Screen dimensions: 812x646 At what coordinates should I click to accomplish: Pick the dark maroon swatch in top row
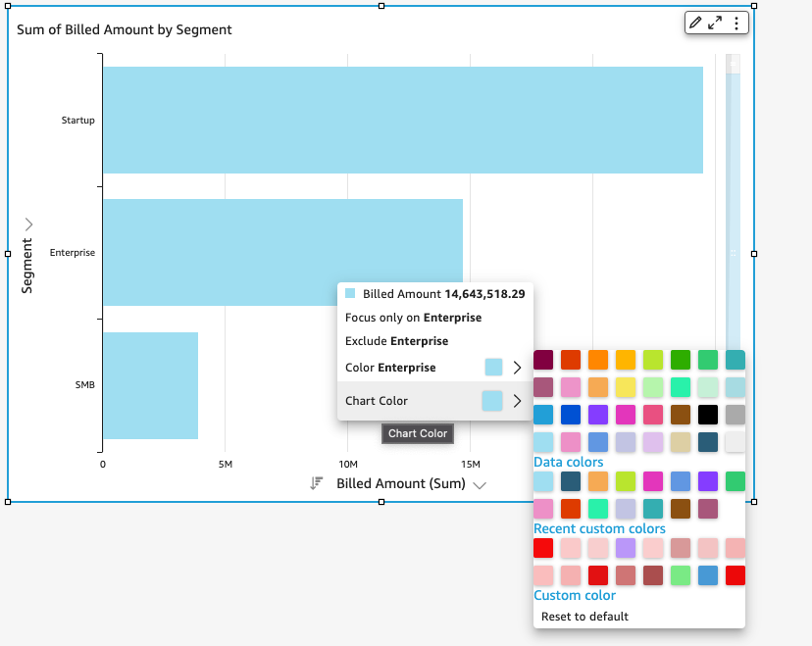pos(543,360)
